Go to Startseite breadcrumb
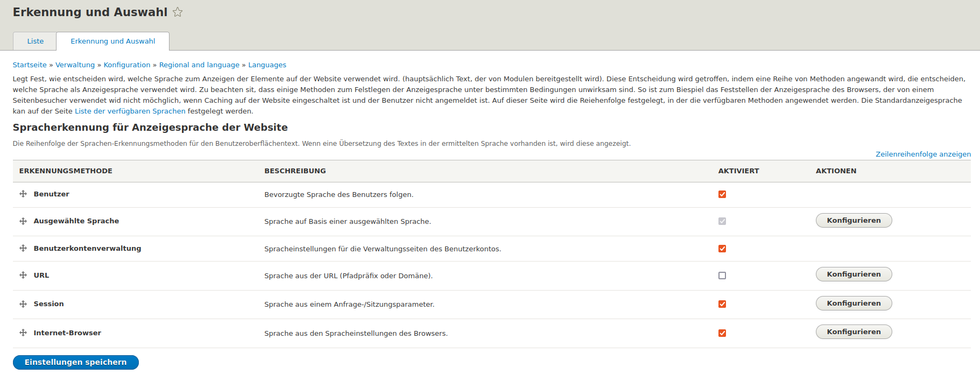The height and width of the screenshot is (374, 980). [x=30, y=65]
